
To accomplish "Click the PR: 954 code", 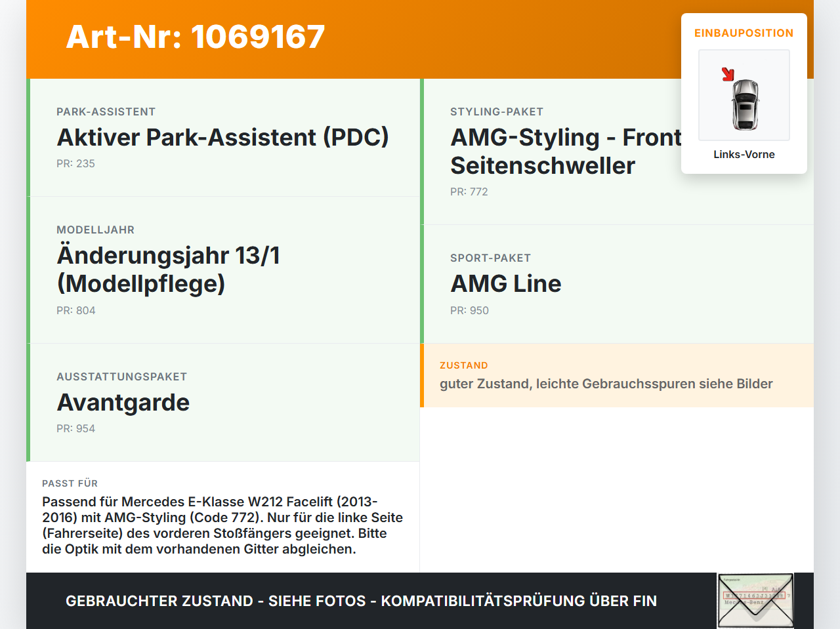I will (75, 428).
